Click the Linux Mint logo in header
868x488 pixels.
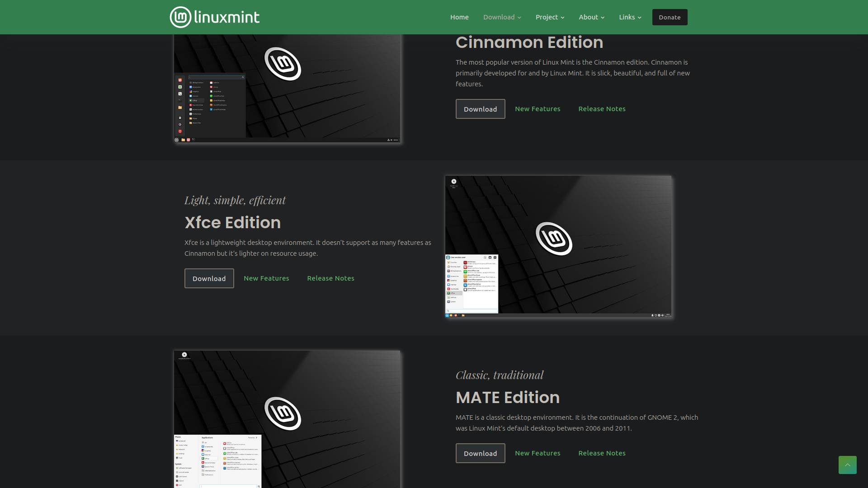(x=214, y=17)
